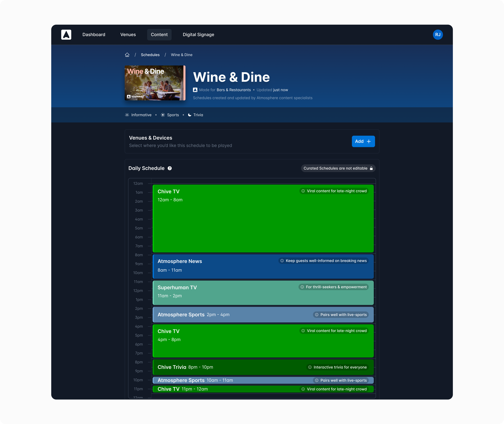
Task: Select Atmosphere Sports 10am - 11am block
Action: click(263, 380)
